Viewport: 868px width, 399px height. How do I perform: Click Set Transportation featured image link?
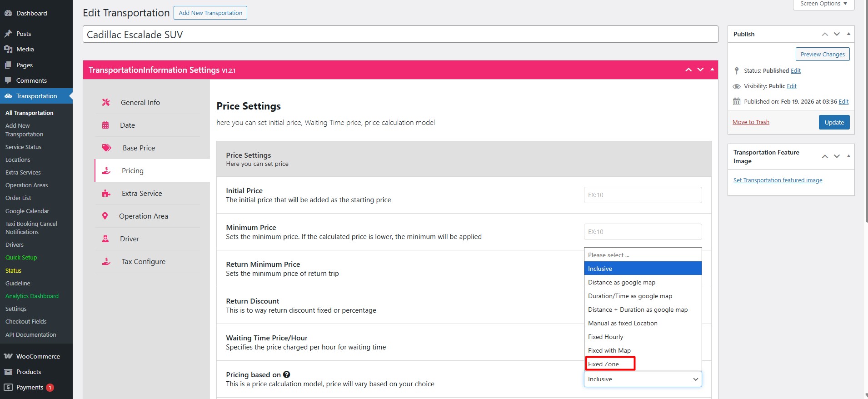778,180
